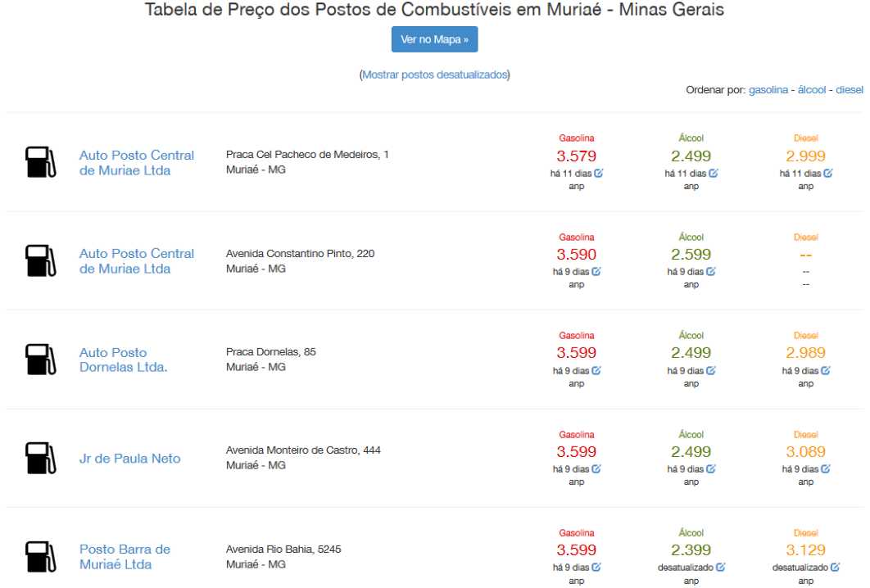This screenshot has width=870, height=588.
Task: Click the fuel pump icon for Auto Posto Dornelas
Action: 40,360
